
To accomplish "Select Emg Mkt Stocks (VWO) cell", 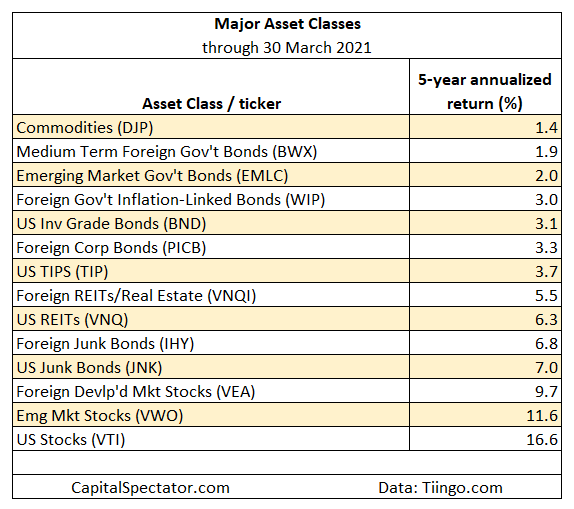I will click(x=211, y=415).
